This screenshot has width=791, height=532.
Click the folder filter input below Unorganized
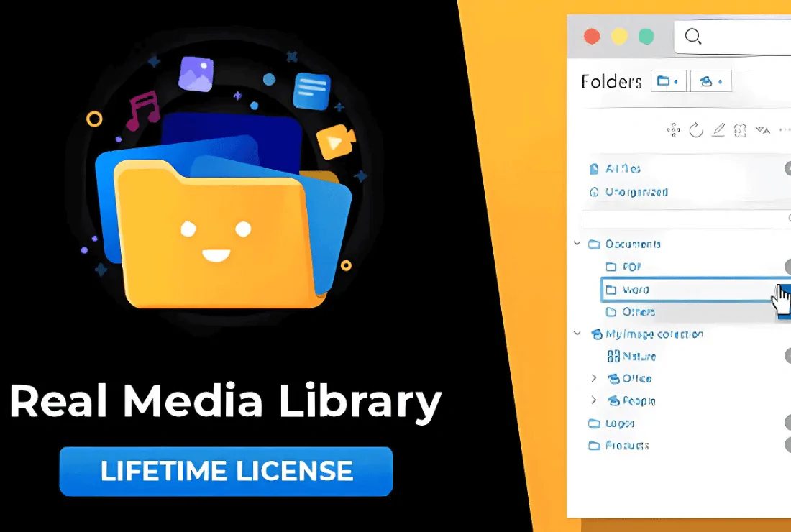(x=686, y=219)
